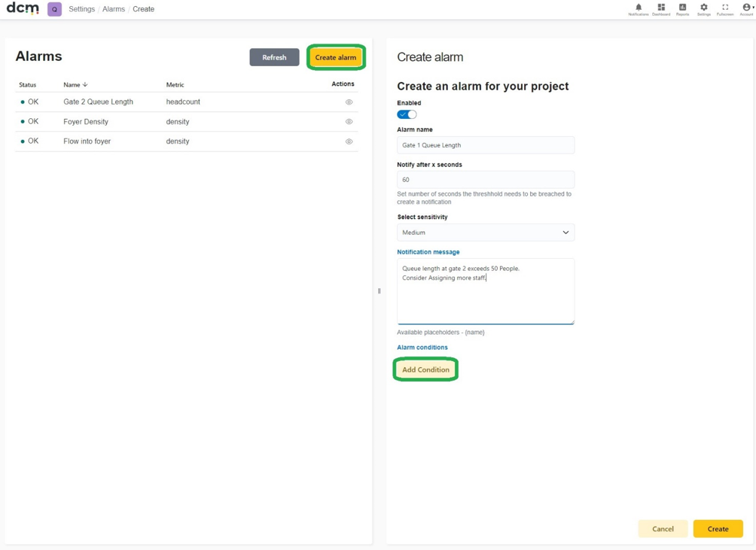Open the Notifications bell icon
The image size is (756, 550).
(x=639, y=8)
